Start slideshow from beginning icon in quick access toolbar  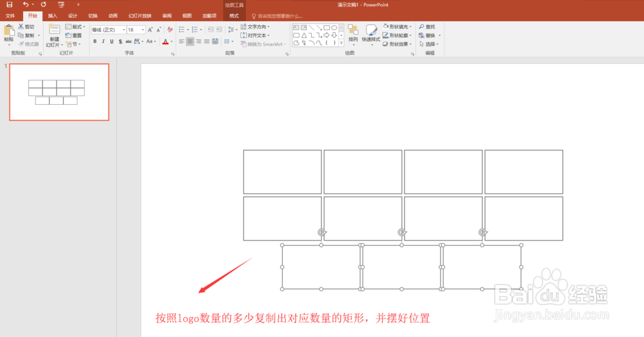coord(61,5)
